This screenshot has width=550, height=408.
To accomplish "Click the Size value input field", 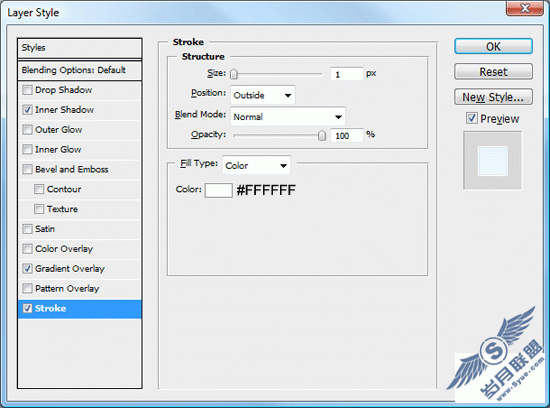I will click(x=347, y=74).
